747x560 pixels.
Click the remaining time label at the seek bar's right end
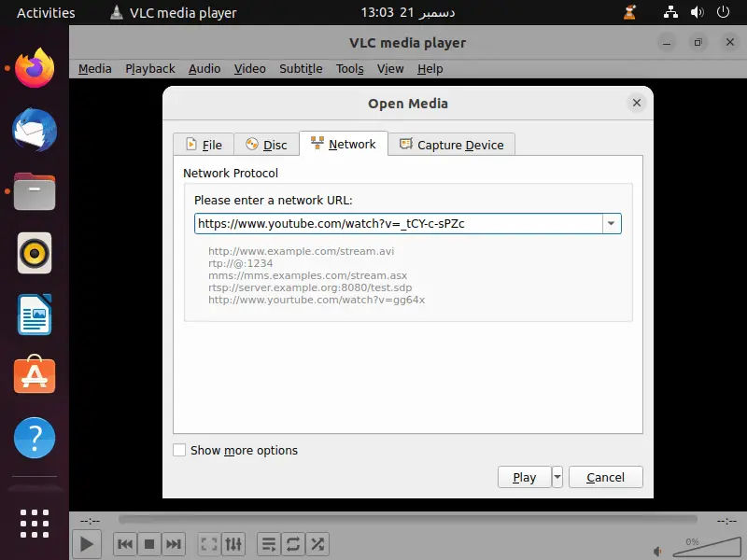click(727, 521)
